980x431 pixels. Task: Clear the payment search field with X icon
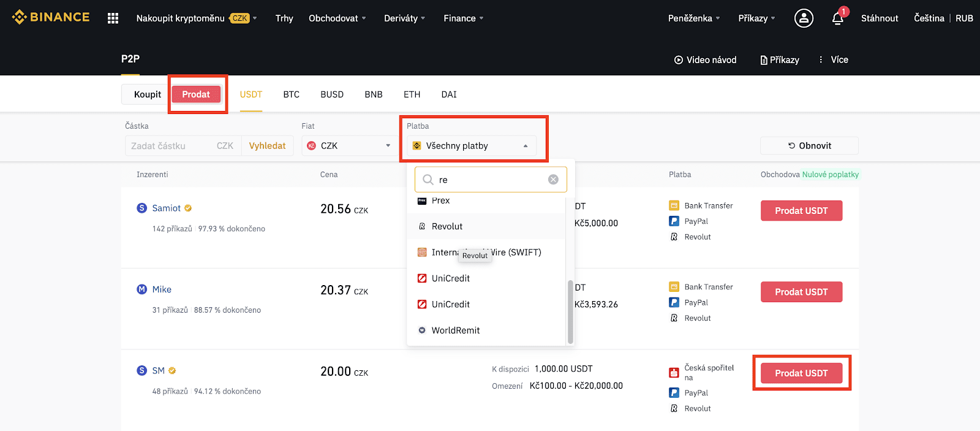(553, 180)
